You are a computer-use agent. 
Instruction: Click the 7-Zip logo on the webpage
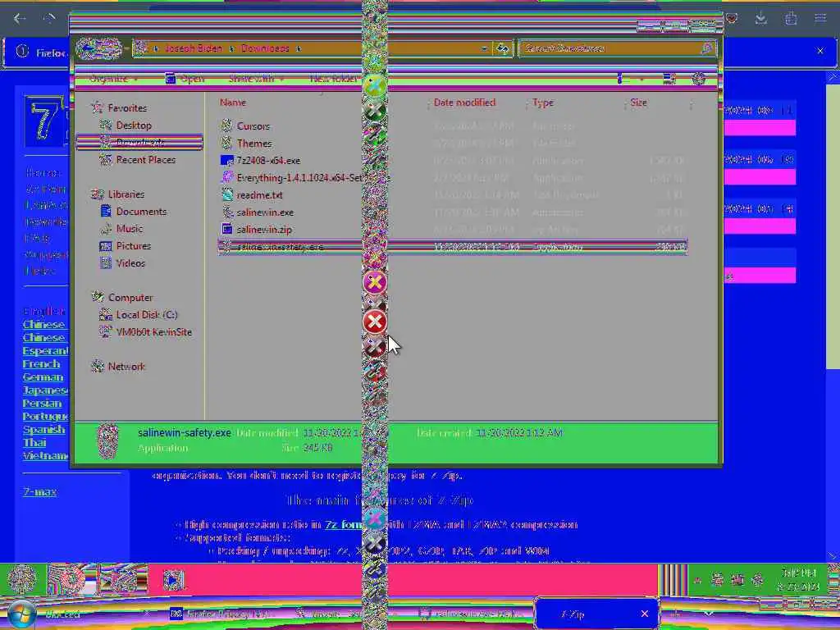click(44, 121)
